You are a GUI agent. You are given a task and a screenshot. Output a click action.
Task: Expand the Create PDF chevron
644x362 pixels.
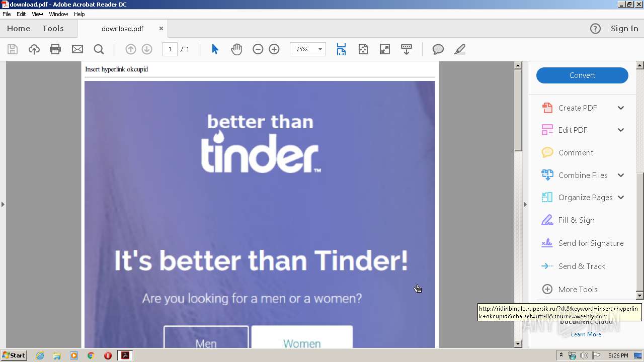coord(621,108)
